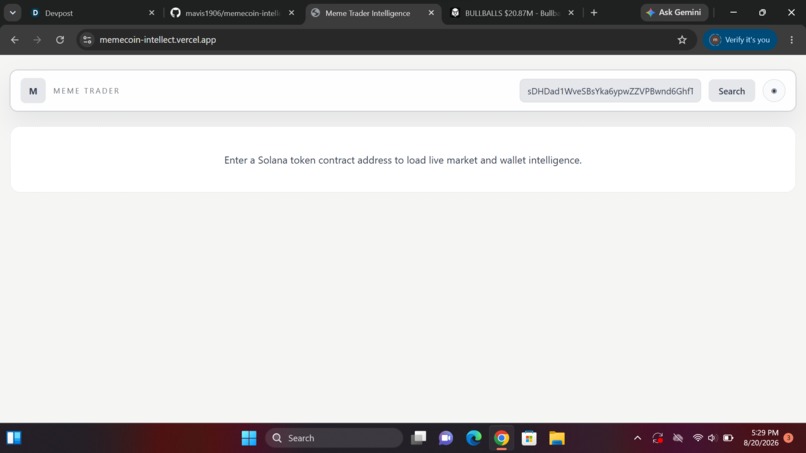Screen dimensions: 806x453
Task: Open Microsoft Store from taskbar
Action: pyautogui.click(x=529, y=438)
